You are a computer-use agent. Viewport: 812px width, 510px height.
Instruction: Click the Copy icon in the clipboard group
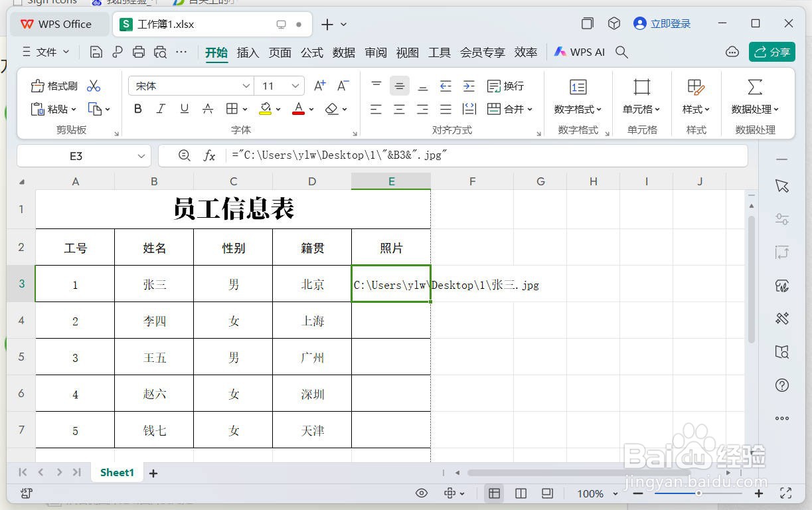pyautogui.click(x=95, y=109)
